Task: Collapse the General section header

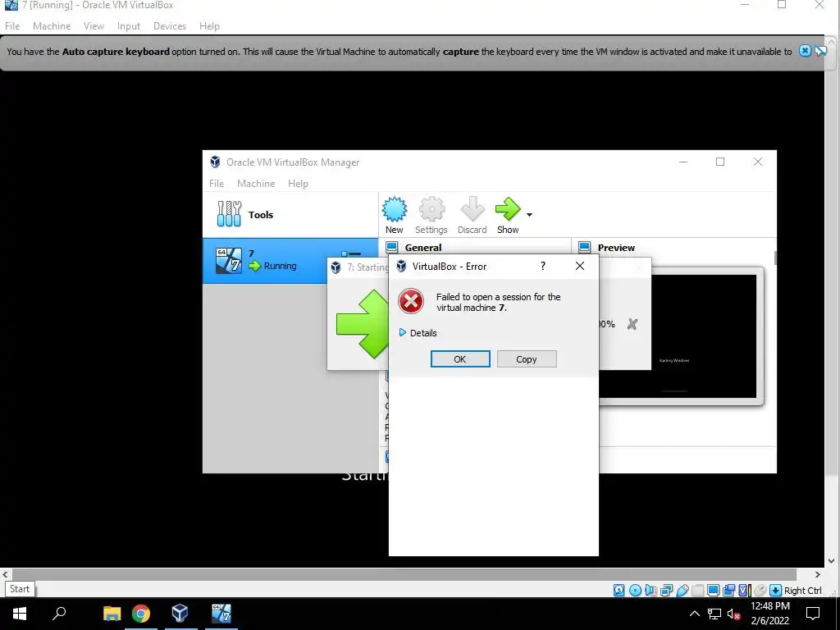Action: click(423, 248)
